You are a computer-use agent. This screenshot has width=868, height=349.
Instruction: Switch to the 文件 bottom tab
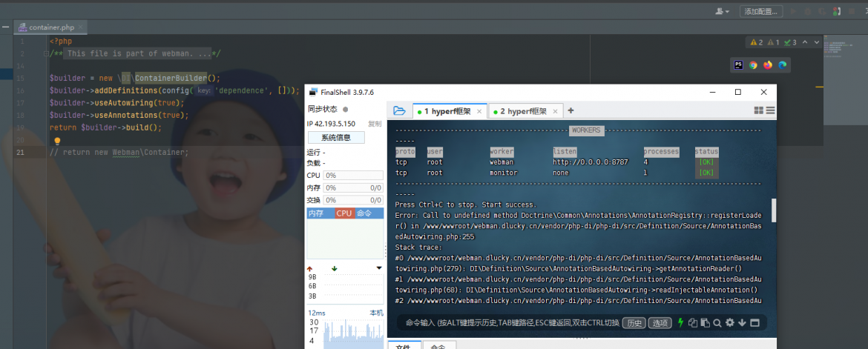coord(403,345)
